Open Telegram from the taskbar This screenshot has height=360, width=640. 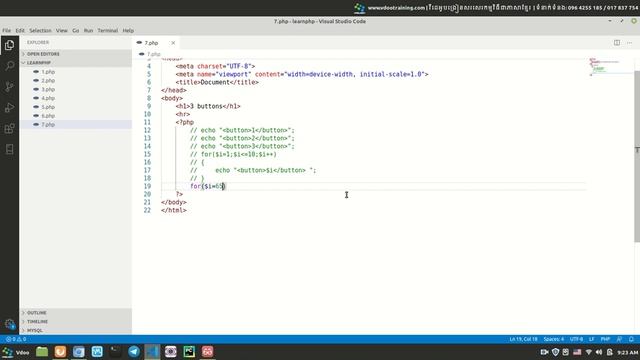[x=134, y=351]
